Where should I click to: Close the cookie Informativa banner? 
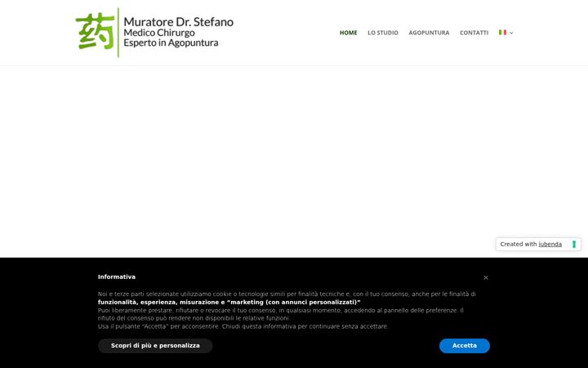click(486, 277)
